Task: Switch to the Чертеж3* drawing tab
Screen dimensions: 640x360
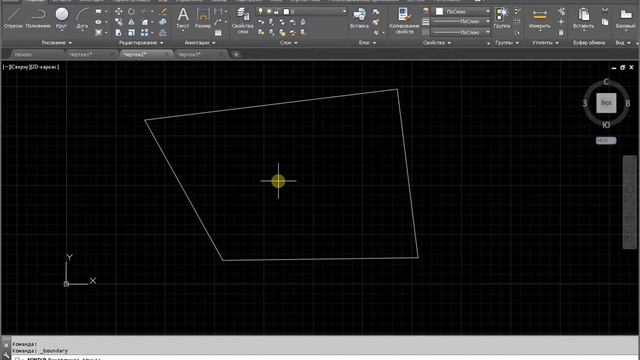Action: pyautogui.click(x=190, y=54)
